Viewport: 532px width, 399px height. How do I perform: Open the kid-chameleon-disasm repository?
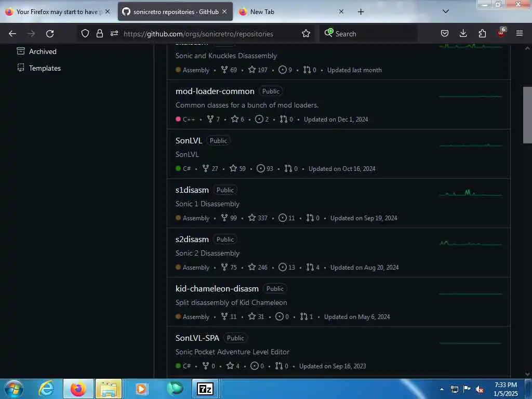[x=217, y=289]
